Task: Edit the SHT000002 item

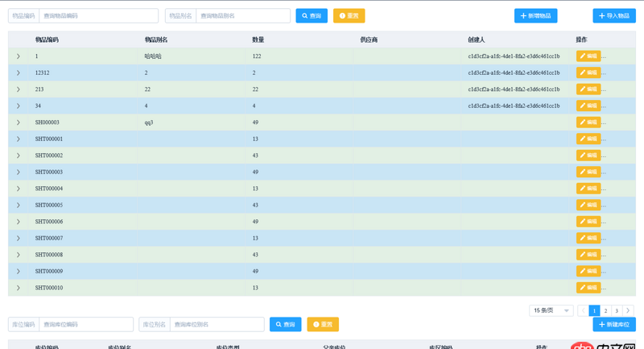Action: coord(588,155)
